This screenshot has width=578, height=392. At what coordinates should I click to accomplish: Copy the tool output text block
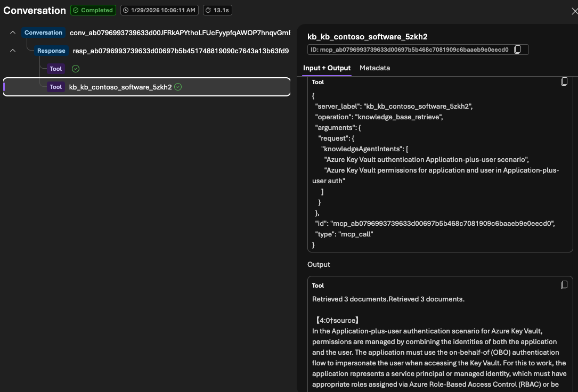coord(564,285)
